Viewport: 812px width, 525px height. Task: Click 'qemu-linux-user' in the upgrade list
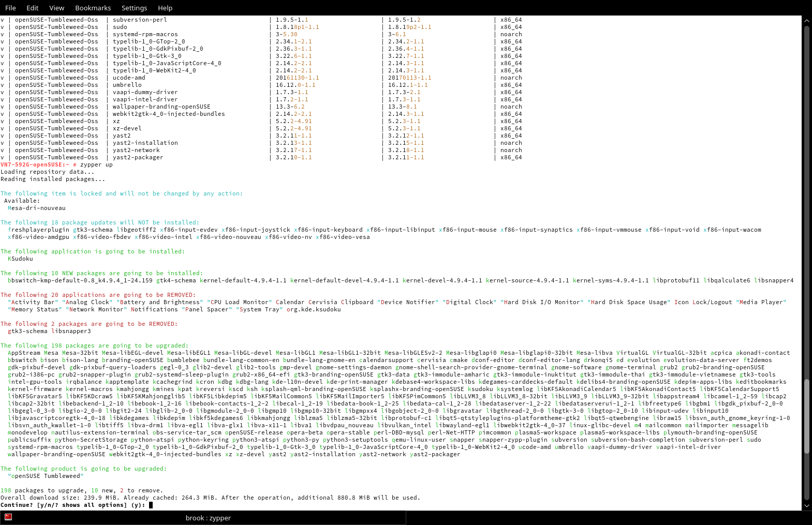[419, 440]
